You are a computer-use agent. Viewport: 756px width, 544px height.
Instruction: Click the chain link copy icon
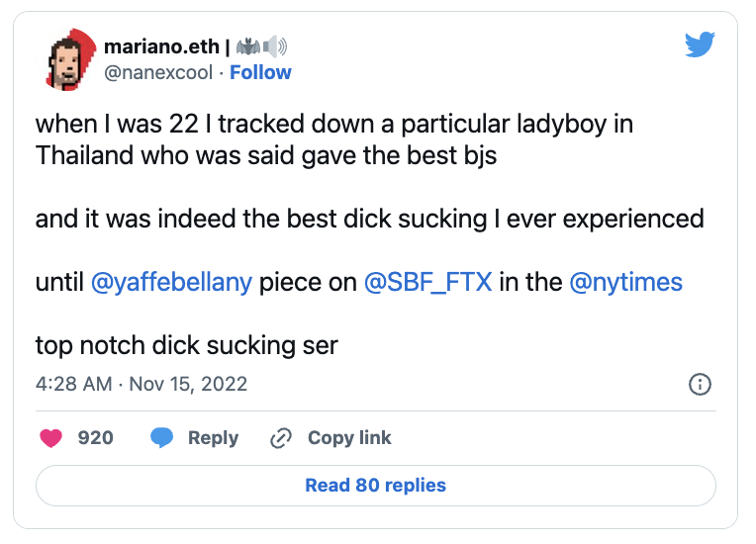(x=282, y=438)
